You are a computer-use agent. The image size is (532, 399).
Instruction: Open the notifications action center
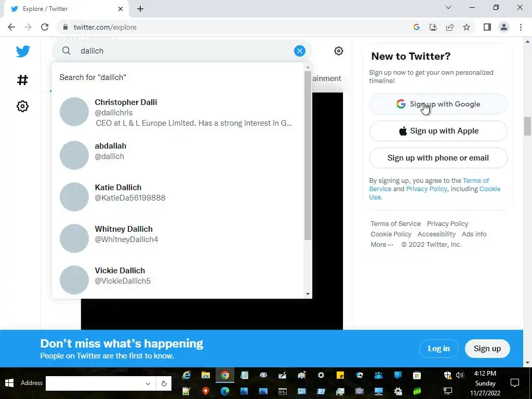pos(515,383)
